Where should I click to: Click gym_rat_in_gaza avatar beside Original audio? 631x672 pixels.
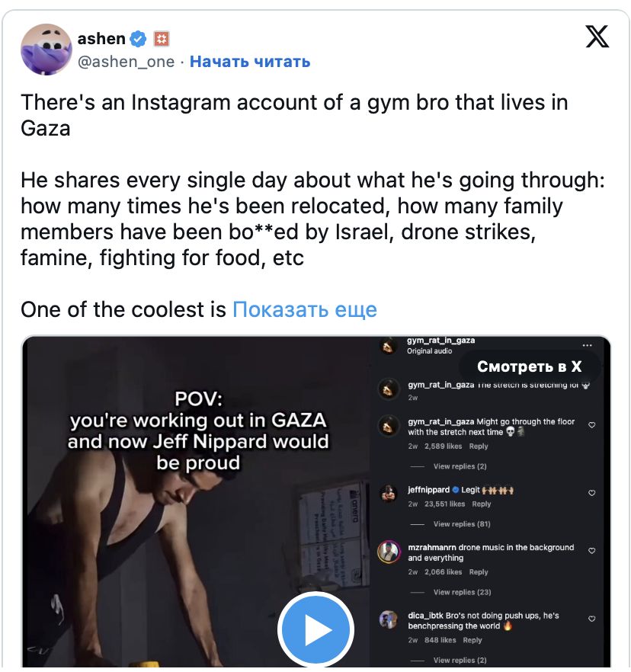click(389, 346)
